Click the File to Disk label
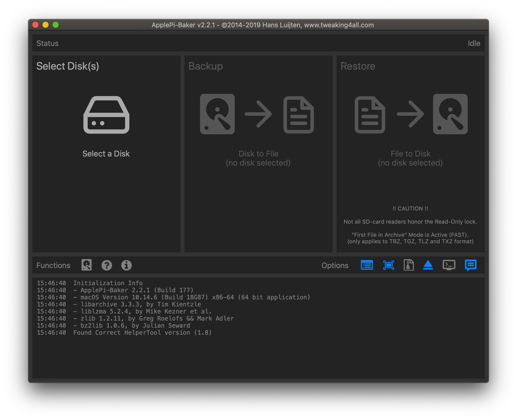The image size is (517, 420). 410,154
